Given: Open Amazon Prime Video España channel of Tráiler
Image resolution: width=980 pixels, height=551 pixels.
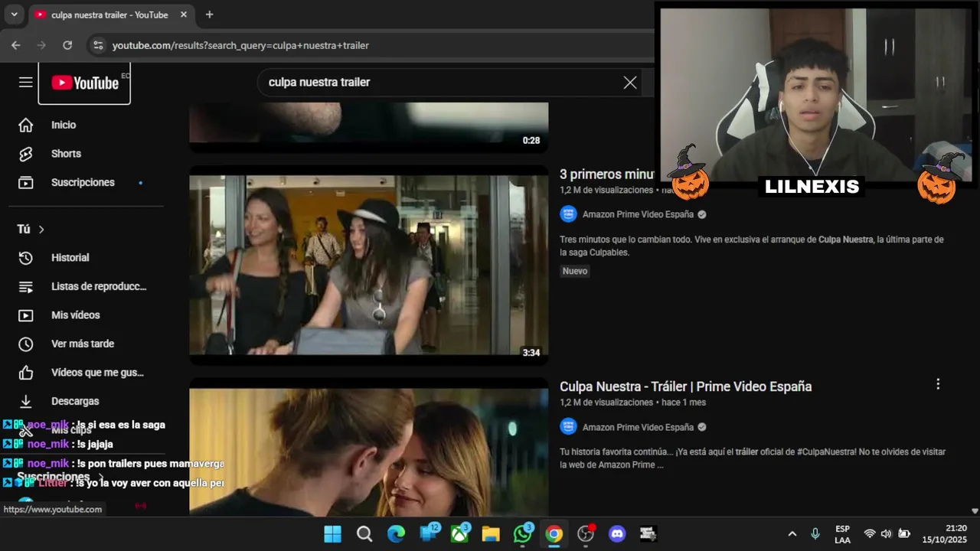Looking at the screenshot, I should tap(638, 427).
